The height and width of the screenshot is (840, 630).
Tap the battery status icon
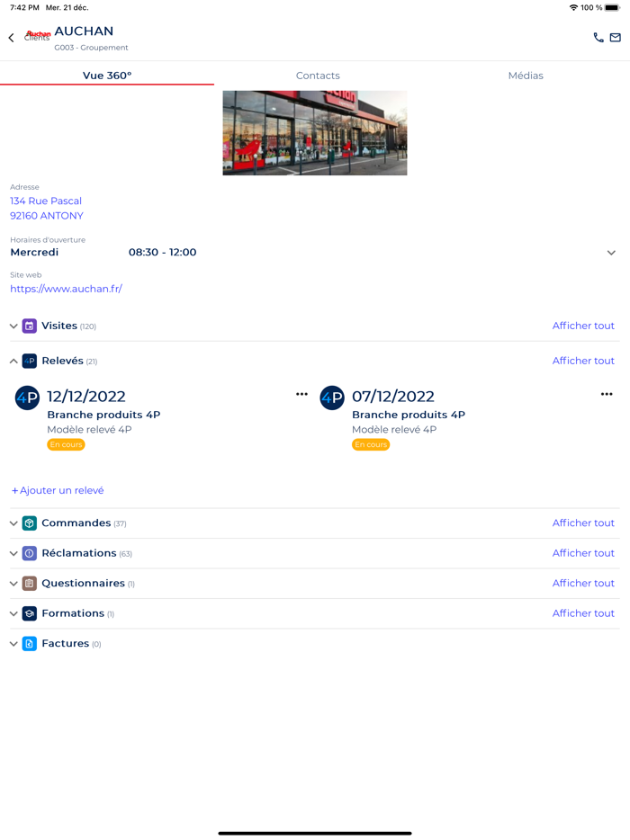coord(613,7)
